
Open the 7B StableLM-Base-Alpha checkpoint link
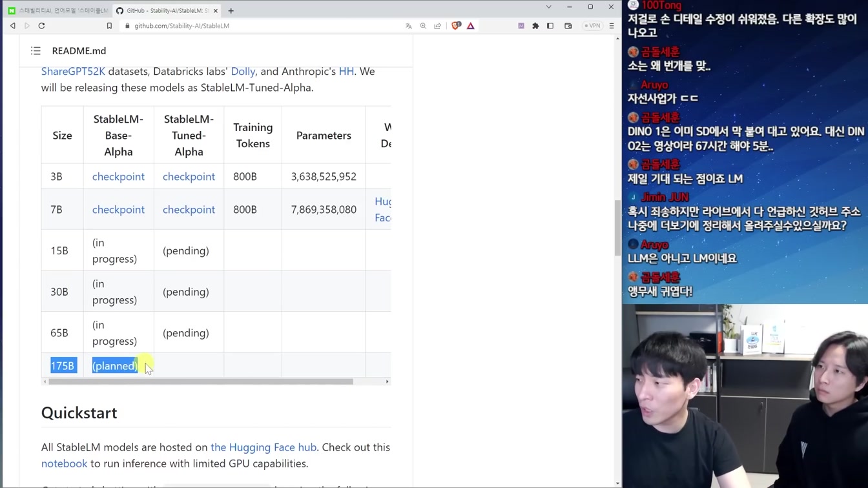click(118, 210)
